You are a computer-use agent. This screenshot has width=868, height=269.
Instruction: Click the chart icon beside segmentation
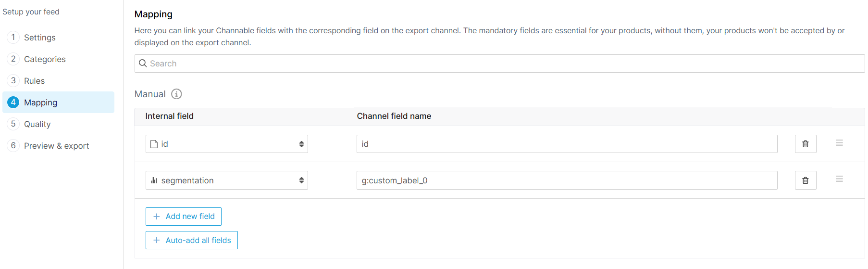click(x=154, y=180)
